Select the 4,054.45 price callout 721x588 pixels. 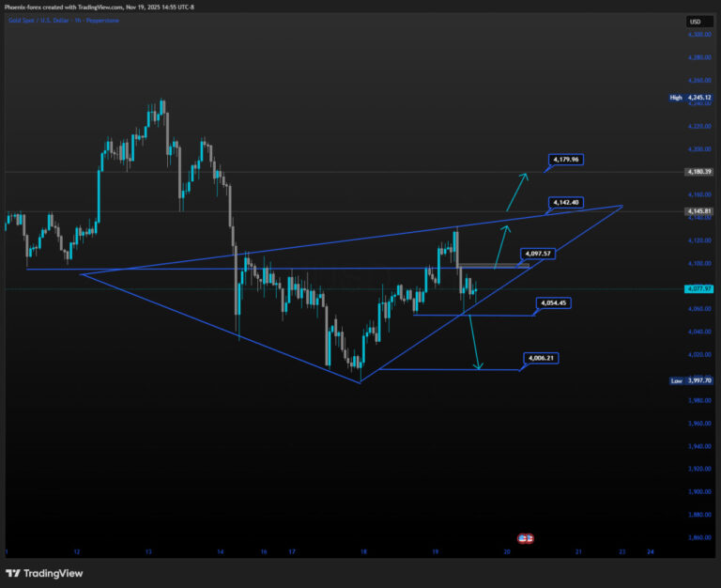point(553,302)
